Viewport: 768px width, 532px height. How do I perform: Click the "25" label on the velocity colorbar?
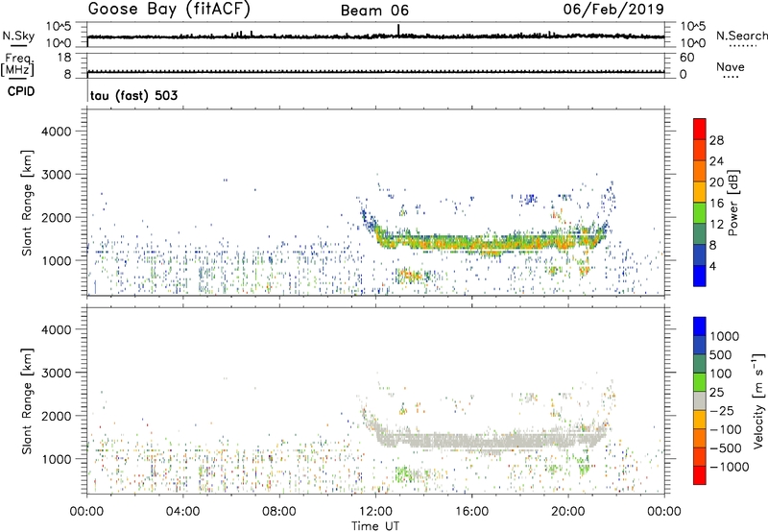click(x=716, y=393)
